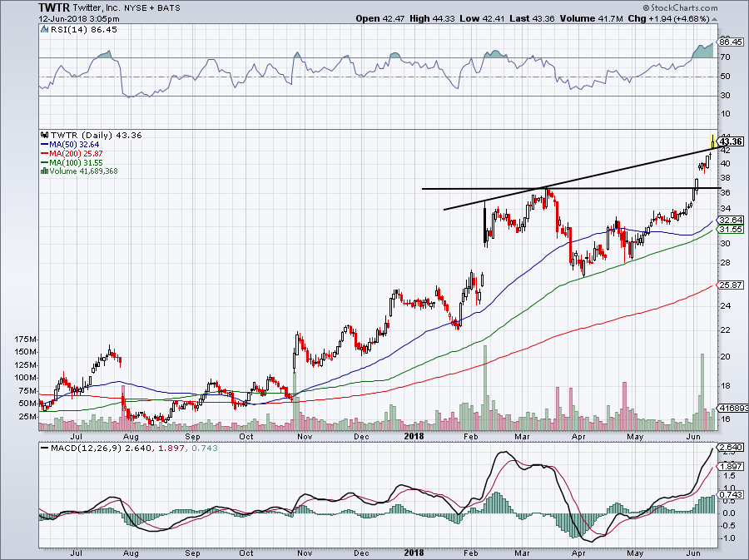Screen dimensions: 749x560
Task: Click the Twitter, Inc. company name
Action: (97, 7)
